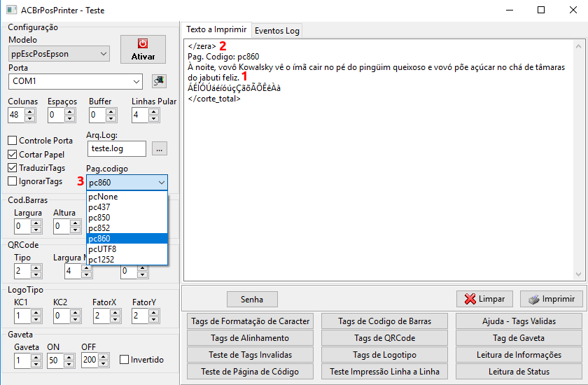Decrease the Espaços spinner value
The height and width of the screenshot is (385, 588).
[69, 118]
